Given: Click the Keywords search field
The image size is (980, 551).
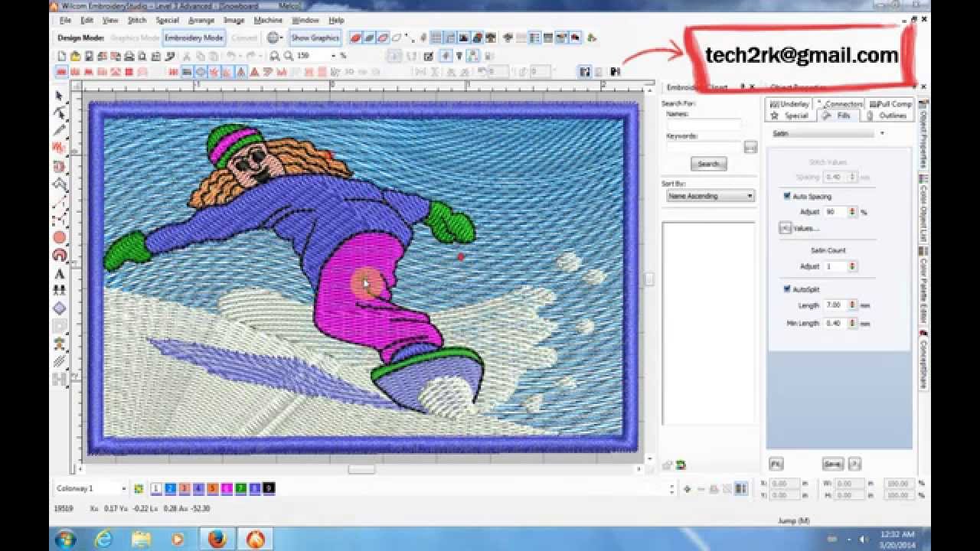Looking at the screenshot, I should [x=704, y=146].
